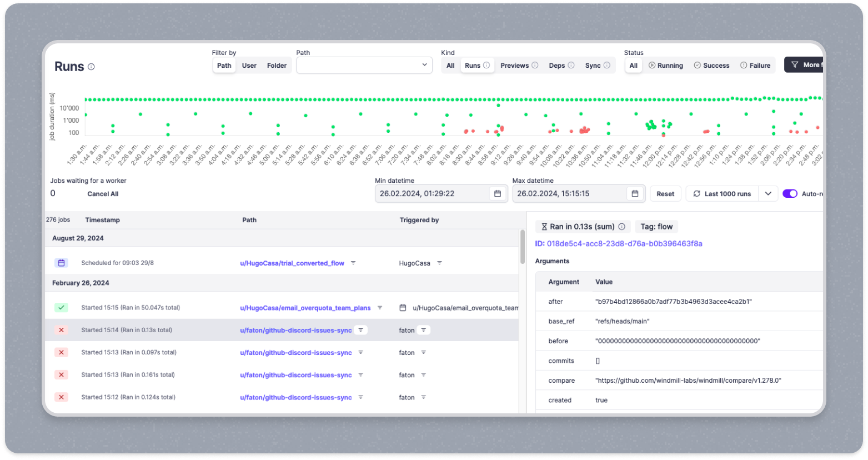Select the Failure status filter
Image resolution: width=868 pixels, height=460 pixels.
(x=755, y=66)
